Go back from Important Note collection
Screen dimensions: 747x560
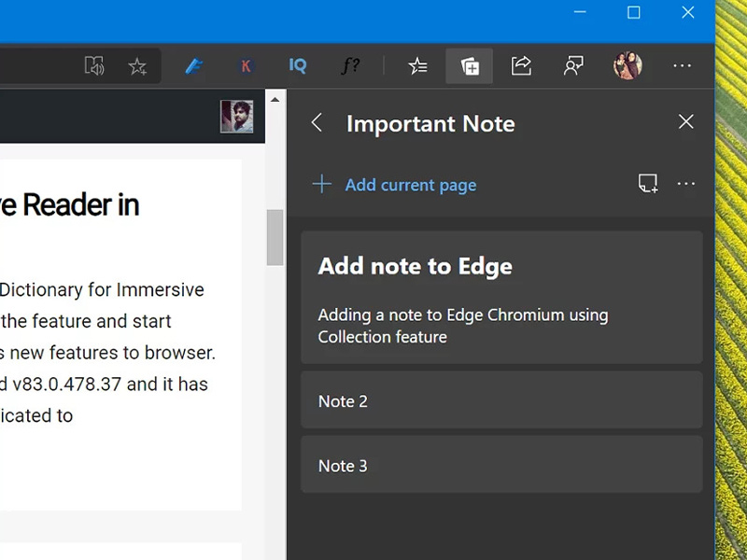click(317, 122)
